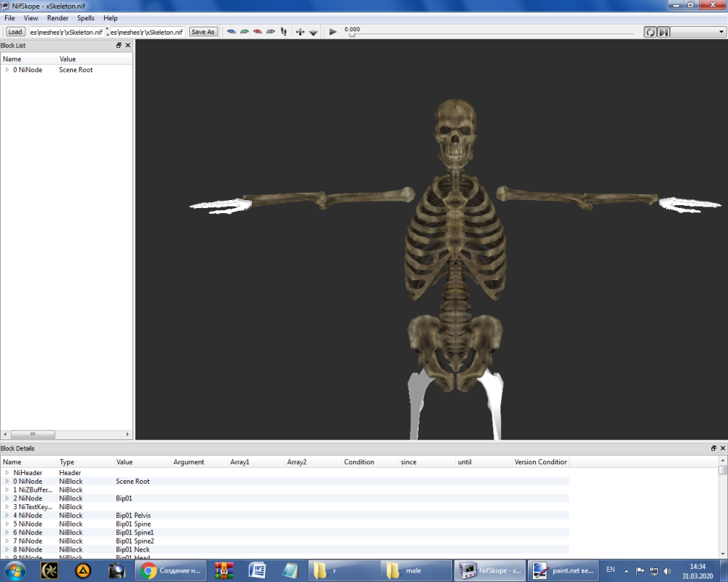Click the Load button
Screen dimensions: 728x582
click(15, 31)
